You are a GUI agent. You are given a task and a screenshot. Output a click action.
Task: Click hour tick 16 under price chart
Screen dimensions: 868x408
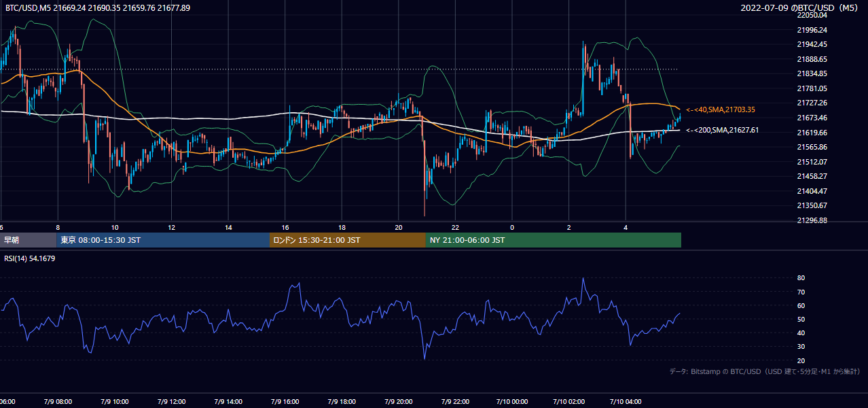tap(285, 227)
